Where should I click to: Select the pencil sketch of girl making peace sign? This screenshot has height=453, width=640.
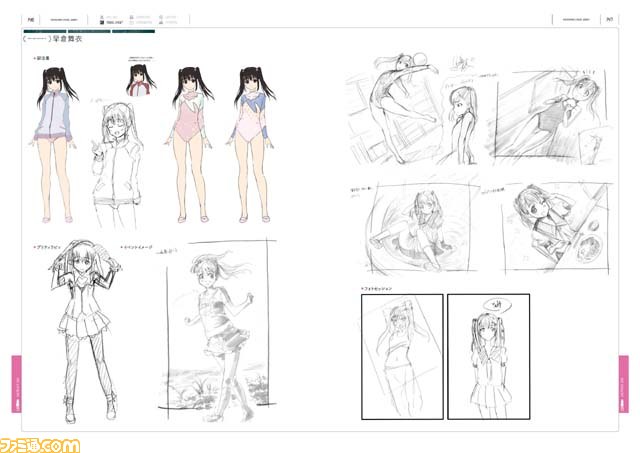click(x=117, y=165)
